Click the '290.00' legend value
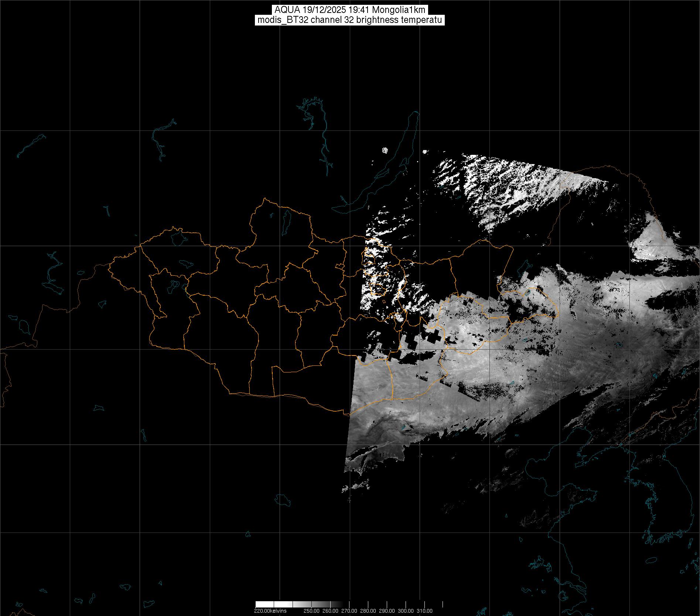700x616 pixels. click(x=387, y=611)
